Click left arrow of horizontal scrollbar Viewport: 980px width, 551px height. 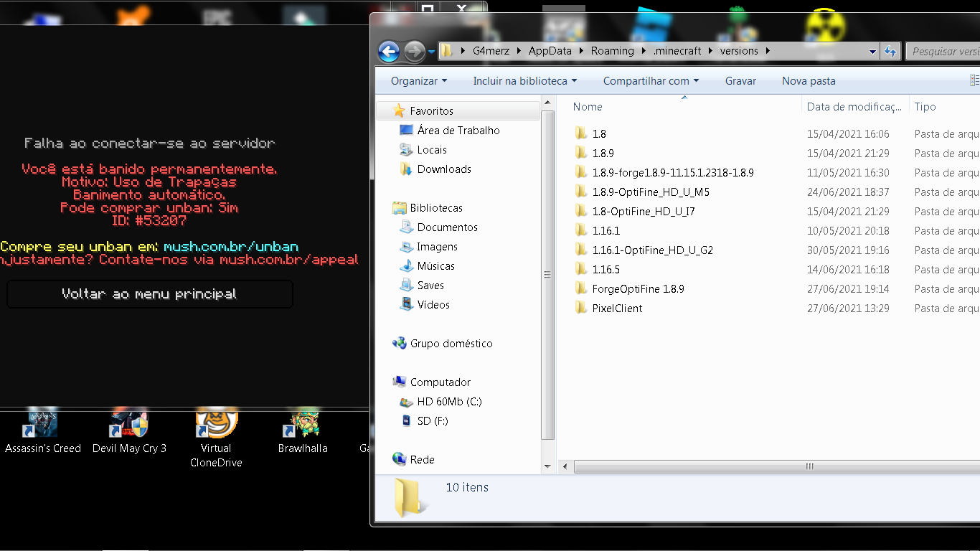coord(565,466)
